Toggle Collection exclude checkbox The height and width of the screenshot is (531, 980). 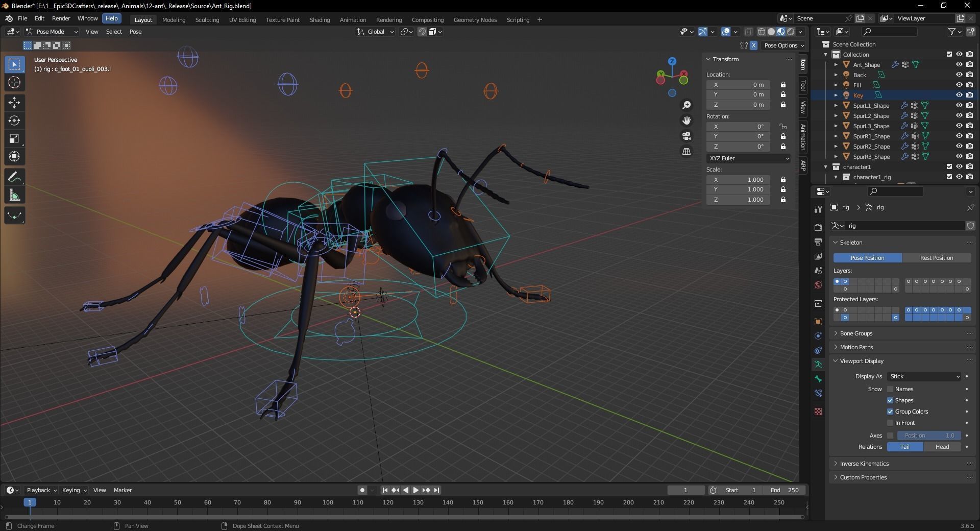949,54
